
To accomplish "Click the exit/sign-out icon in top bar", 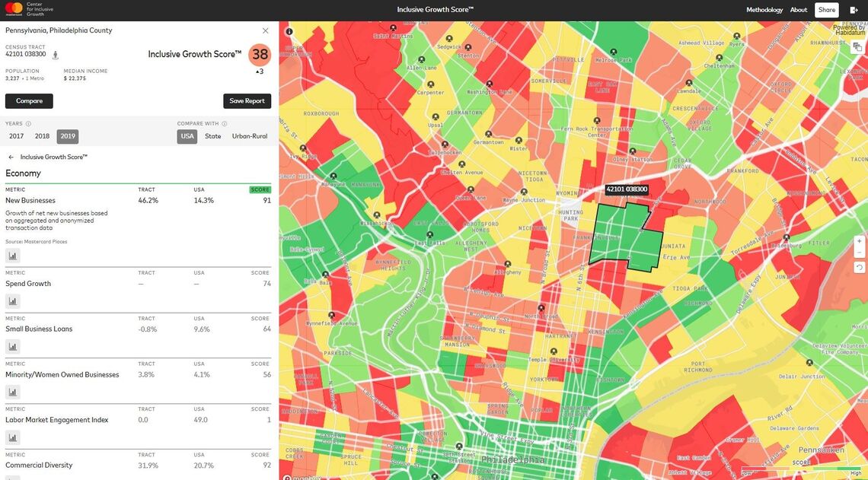I will click(854, 10).
